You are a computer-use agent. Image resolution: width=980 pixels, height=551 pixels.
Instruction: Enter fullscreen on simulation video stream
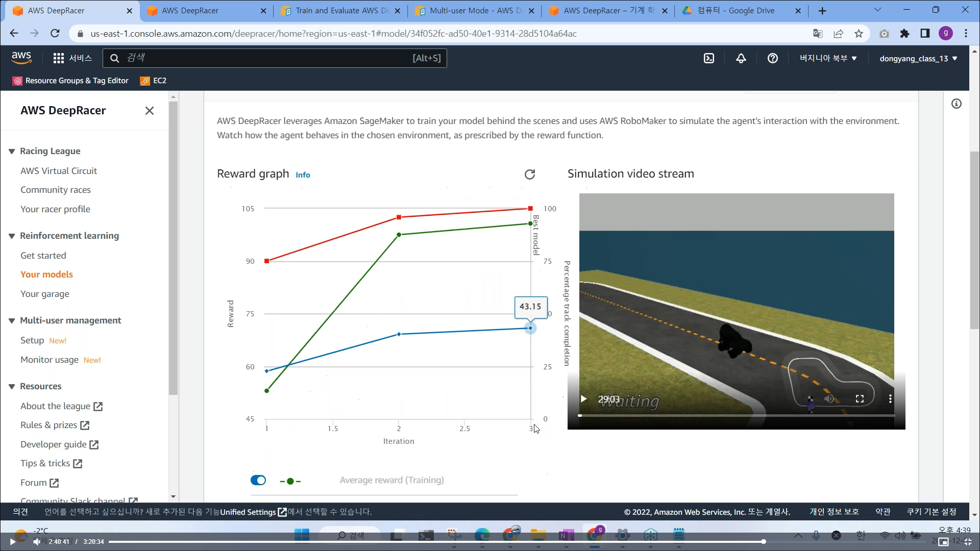click(x=860, y=399)
